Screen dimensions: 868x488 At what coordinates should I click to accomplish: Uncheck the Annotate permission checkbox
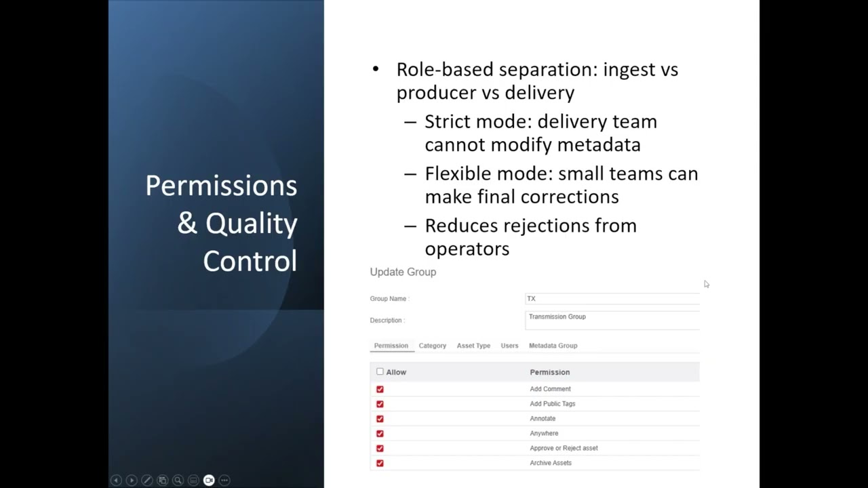pyautogui.click(x=380, y=419)
